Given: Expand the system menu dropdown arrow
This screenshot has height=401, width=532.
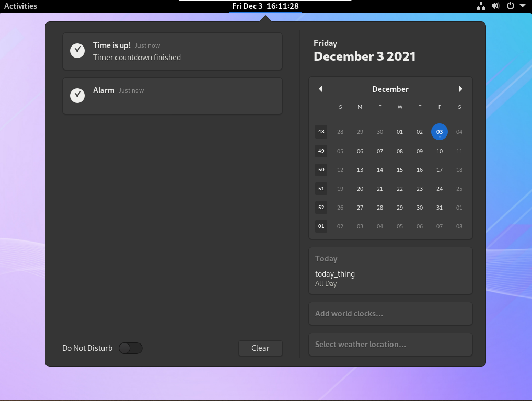Looking at the screenshot, I should 523,6.
